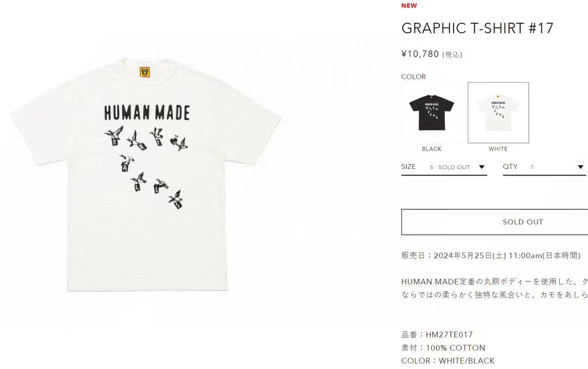Screen dimensions: 588x369
Task: Click the quantity value 1 field
Action: tap(532, 167)
